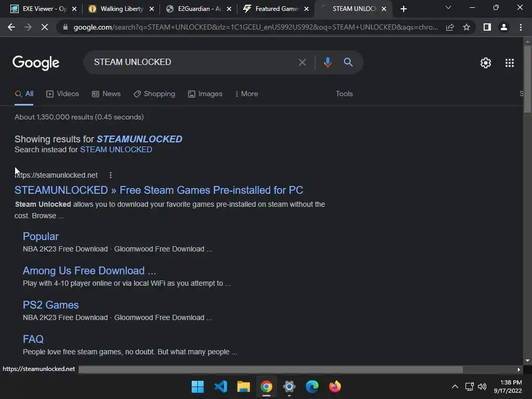Open the tab search dropdown
This screenshot has width=532, height=399.
click(x=448, y=7)
